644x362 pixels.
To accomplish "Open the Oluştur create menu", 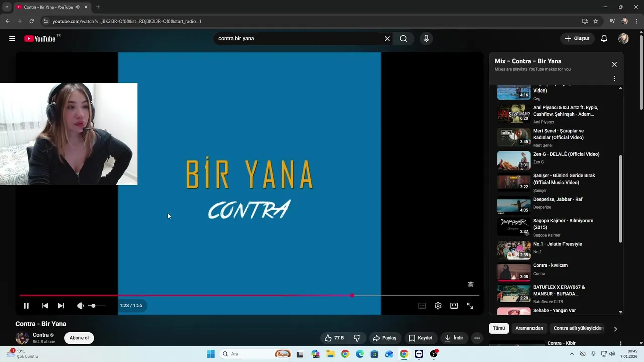I will pyautogui.click(x=577, y=39).
